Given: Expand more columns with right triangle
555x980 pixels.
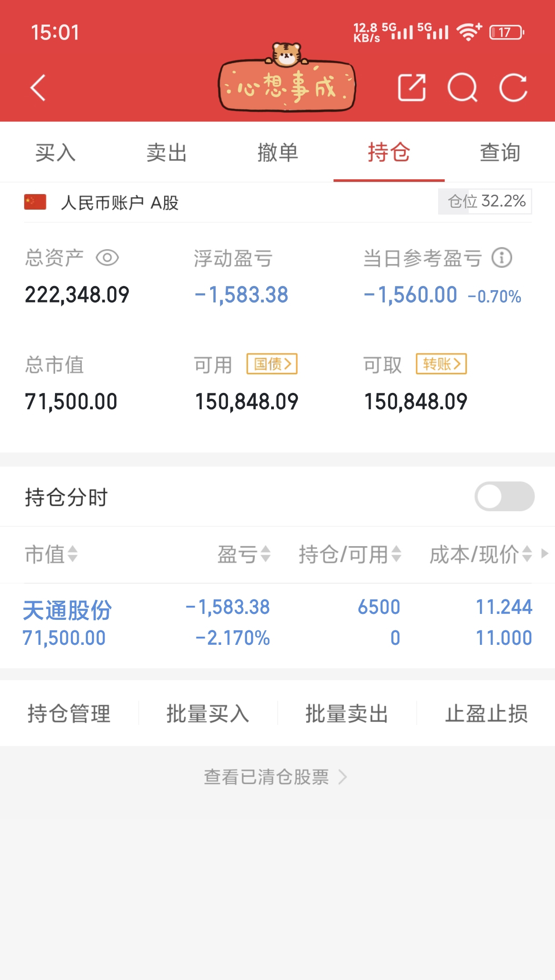Looking at the screenshot, I should click(x=545, y=554).
